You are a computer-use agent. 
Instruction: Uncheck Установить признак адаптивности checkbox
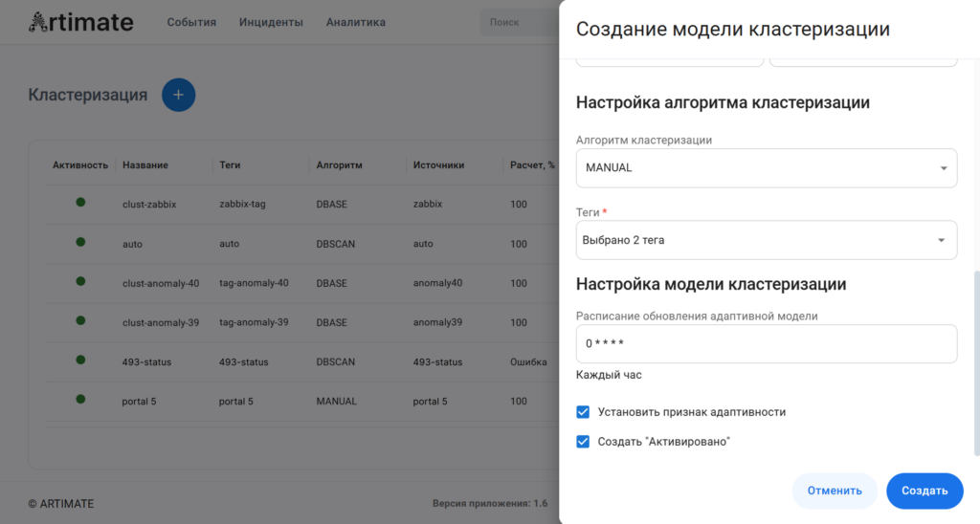[x=583, y=412]
